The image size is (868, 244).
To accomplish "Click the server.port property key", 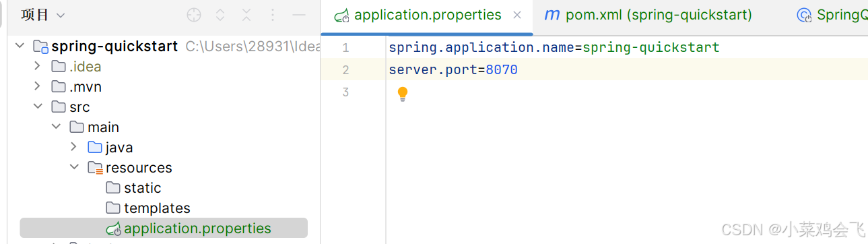I will 433,69.
